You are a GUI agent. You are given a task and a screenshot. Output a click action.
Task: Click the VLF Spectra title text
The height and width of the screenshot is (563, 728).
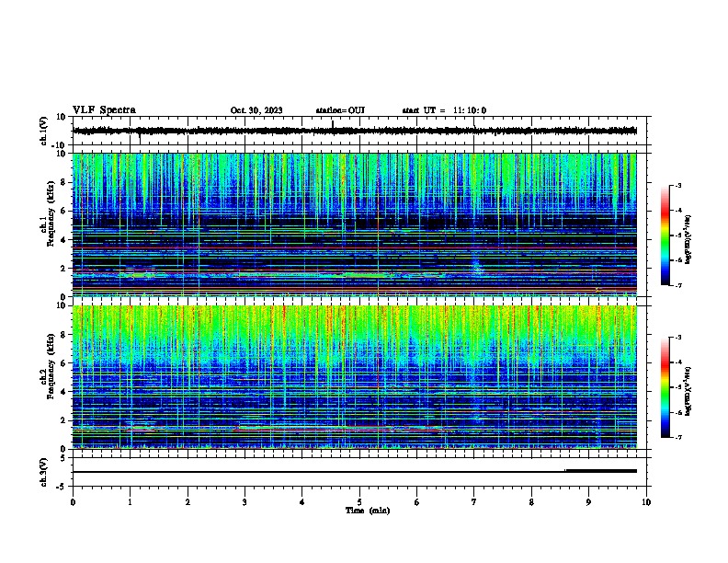(x=105, y=110)
